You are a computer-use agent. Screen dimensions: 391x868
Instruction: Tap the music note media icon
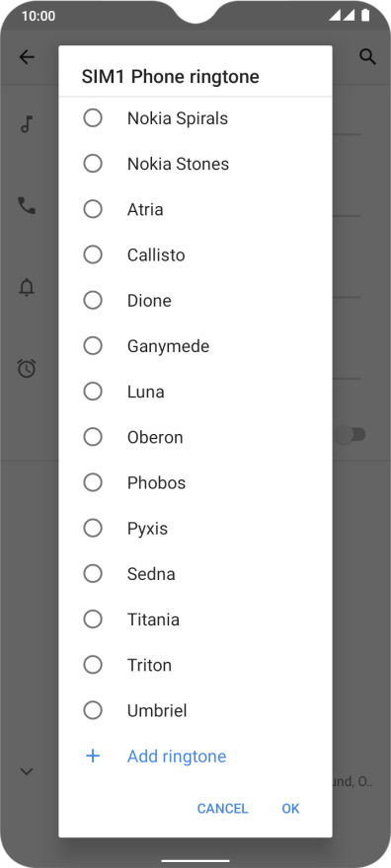pyautogui.click(x=27, y=124)
